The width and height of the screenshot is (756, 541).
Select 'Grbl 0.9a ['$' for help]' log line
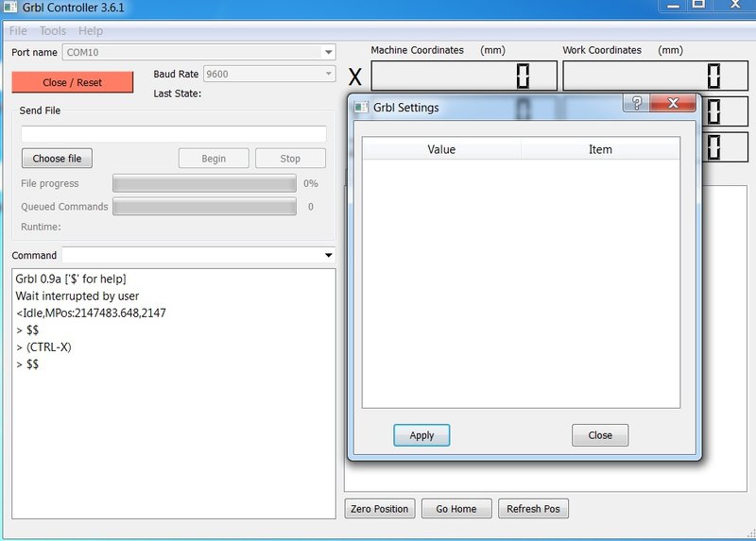(71, 279)
